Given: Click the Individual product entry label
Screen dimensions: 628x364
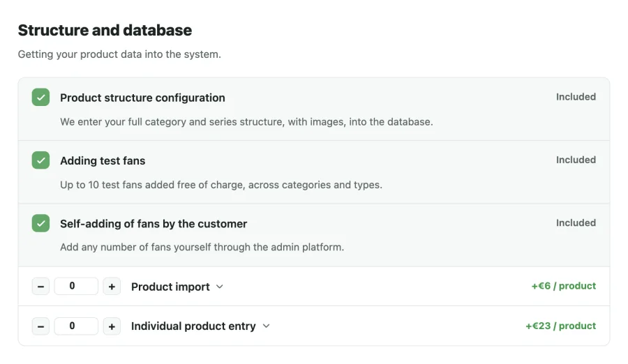Looking at the screenshot, I should click(193, 326).
